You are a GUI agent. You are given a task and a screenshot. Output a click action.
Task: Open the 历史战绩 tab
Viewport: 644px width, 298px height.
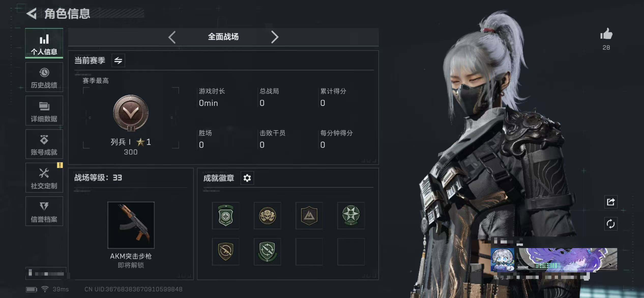tap(44, 77)
